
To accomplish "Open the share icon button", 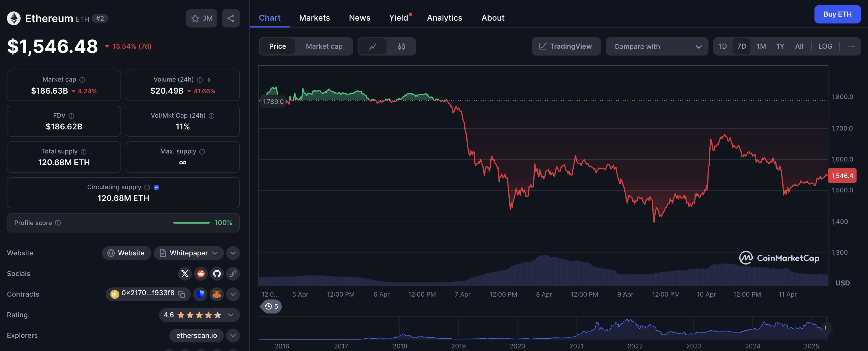I will [x=231, y=18].
